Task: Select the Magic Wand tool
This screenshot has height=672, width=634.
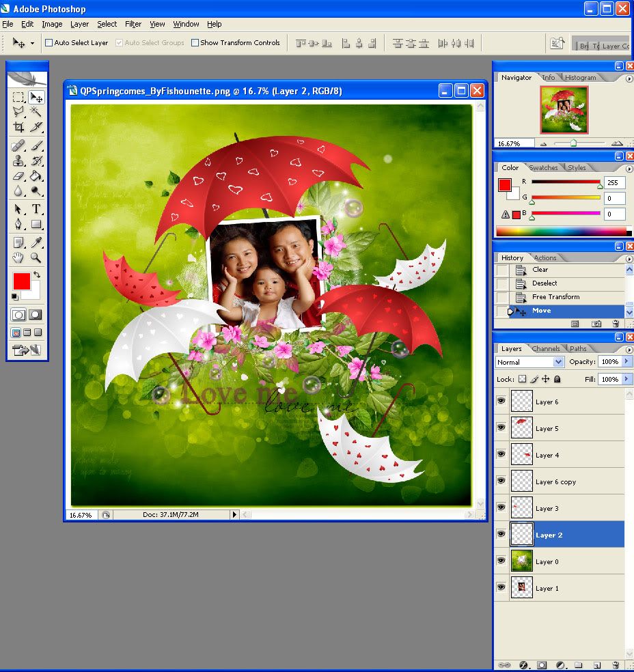Action: [36, 112]
